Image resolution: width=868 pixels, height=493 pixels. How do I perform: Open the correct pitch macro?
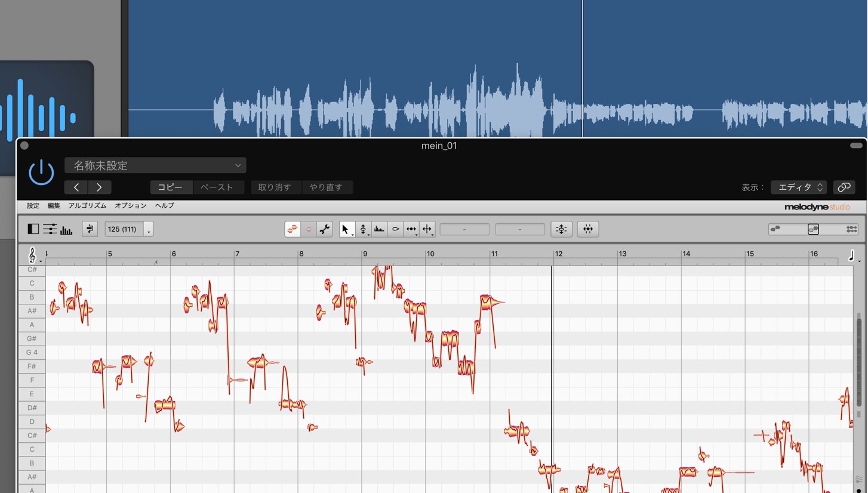[561, 229]
